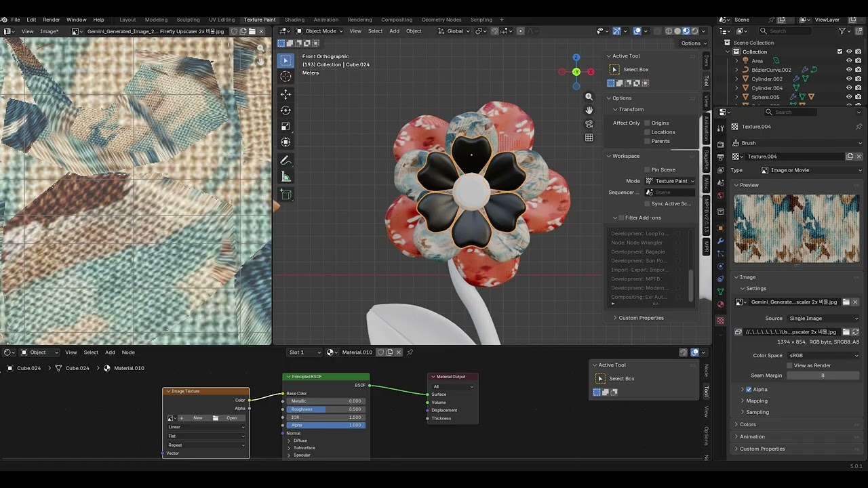
Task: Click the viewport Options button
Action: [x=693, y=43]
